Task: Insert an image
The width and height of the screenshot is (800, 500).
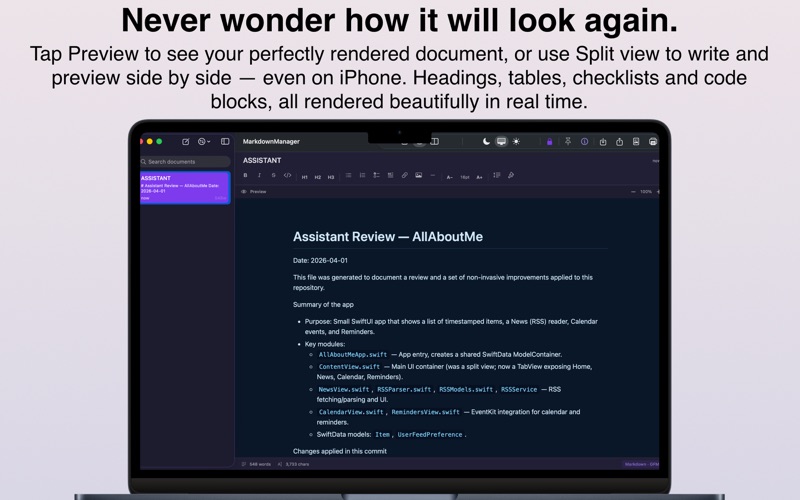Action: pyautogui.click(x=418, y=176)
